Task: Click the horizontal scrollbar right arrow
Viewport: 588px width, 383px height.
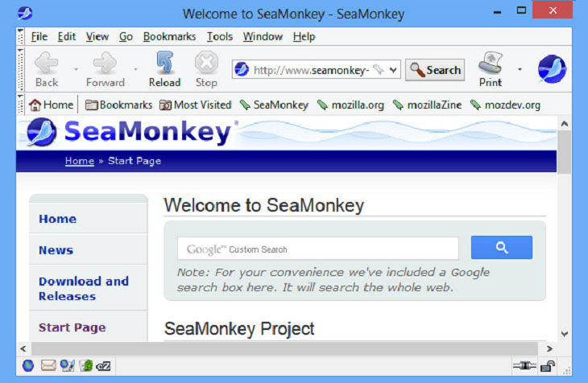Action: 549,348
